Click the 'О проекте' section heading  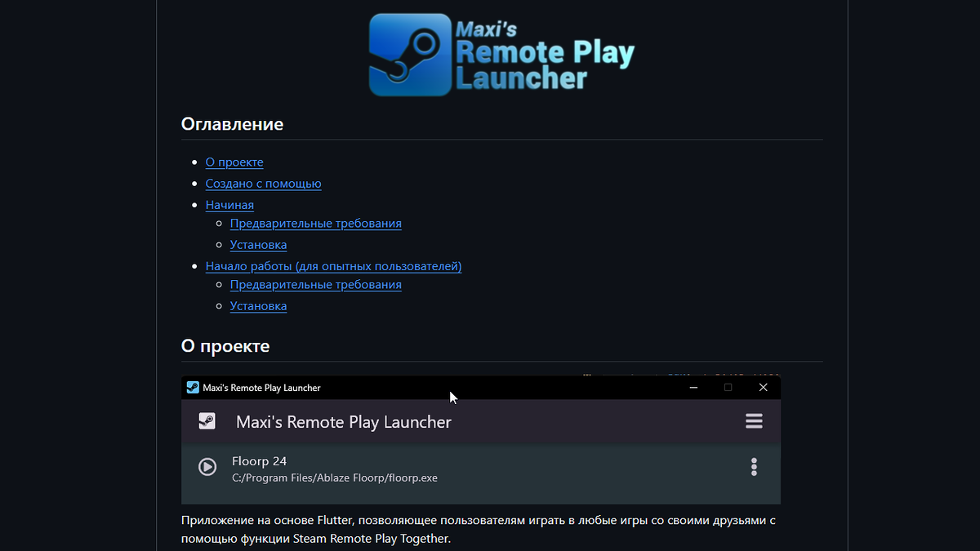point(225,346)
